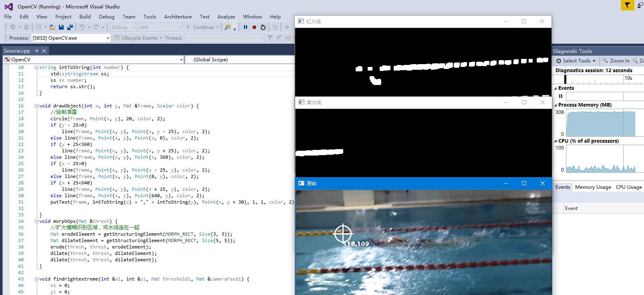Switch to the Memory Usage tab
The image size is (644, 295).
(x=593, y=187)
